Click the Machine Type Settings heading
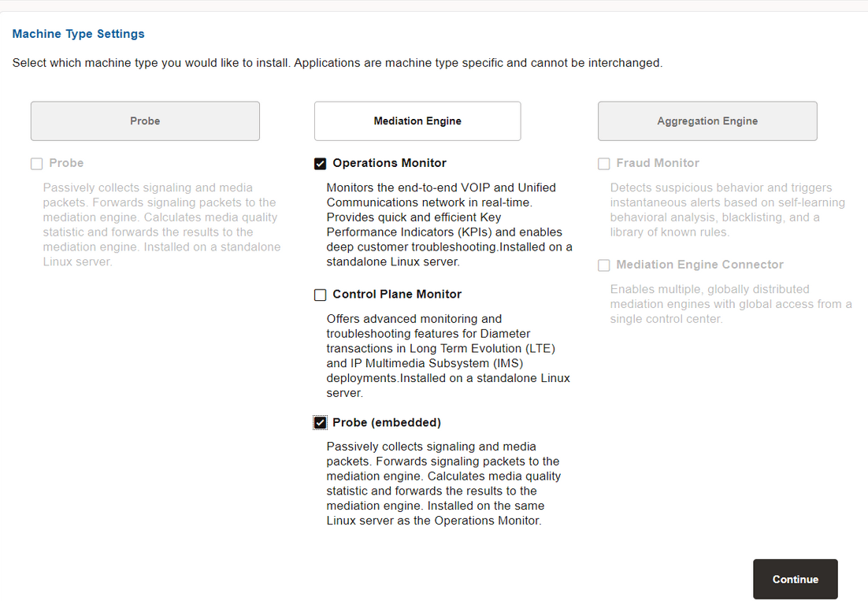The height and width of the screenshot is (601, 868). coord(77,34)
